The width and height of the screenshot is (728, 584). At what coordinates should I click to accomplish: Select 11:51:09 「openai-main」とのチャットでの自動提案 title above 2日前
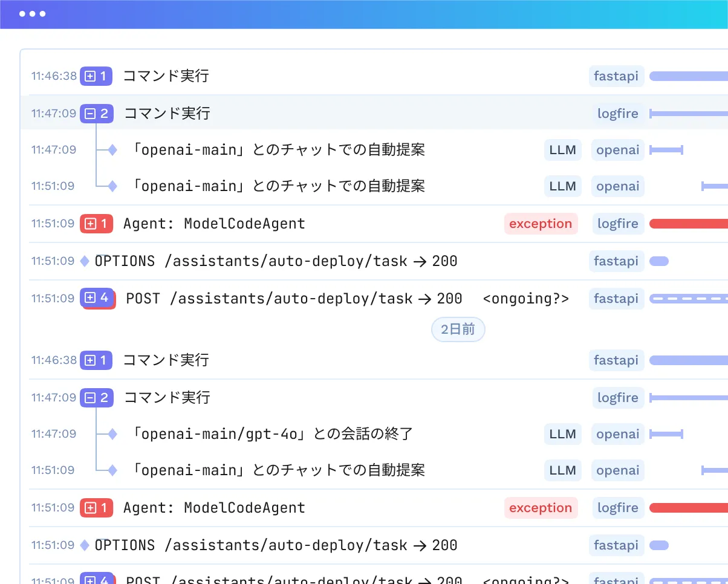278,186
